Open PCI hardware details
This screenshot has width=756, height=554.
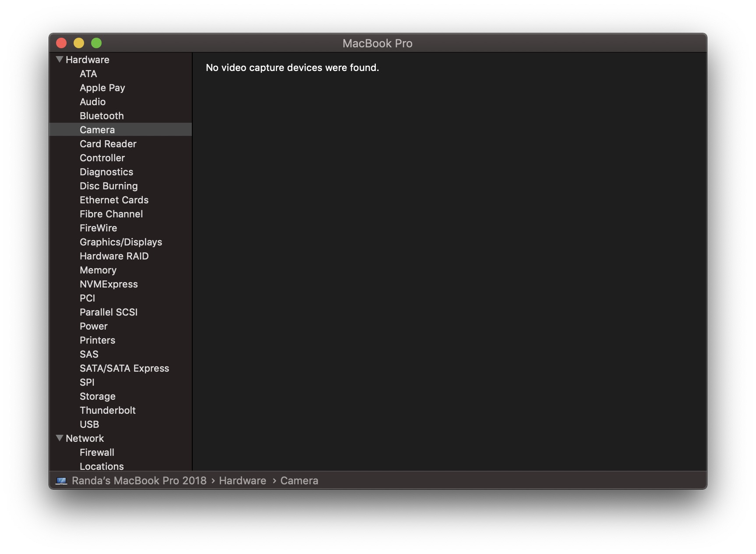88,298
